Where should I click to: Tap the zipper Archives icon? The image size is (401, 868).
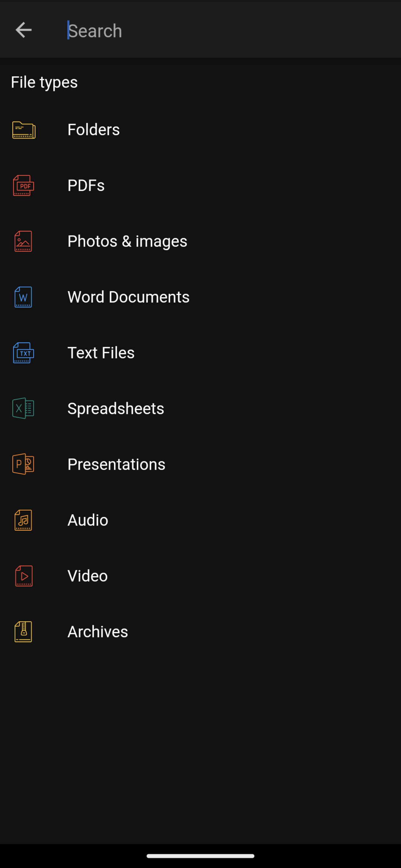(23, 631)
